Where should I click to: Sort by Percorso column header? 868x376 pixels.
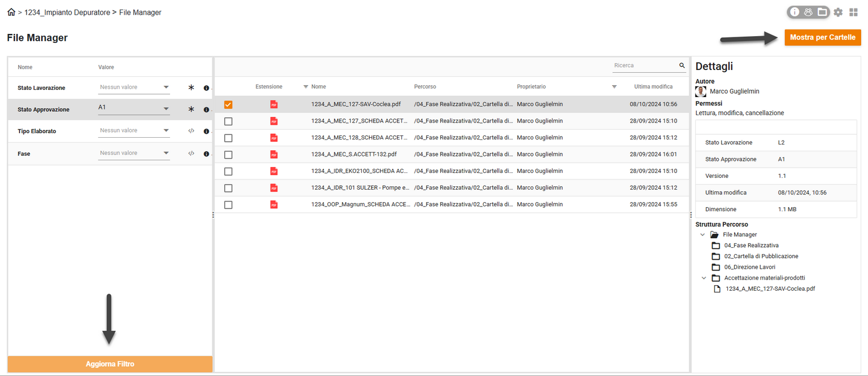click(425, 87)
